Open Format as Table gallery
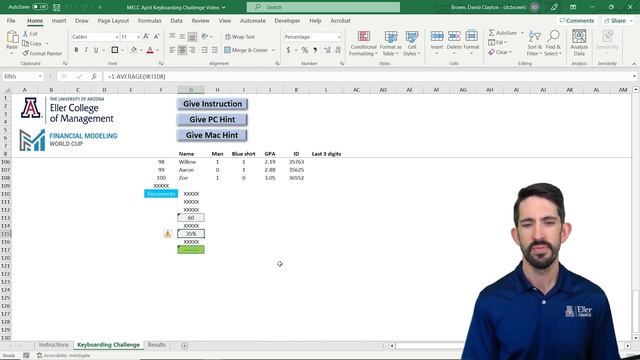This screenshot has width=640, height=360. click(391, 43)
